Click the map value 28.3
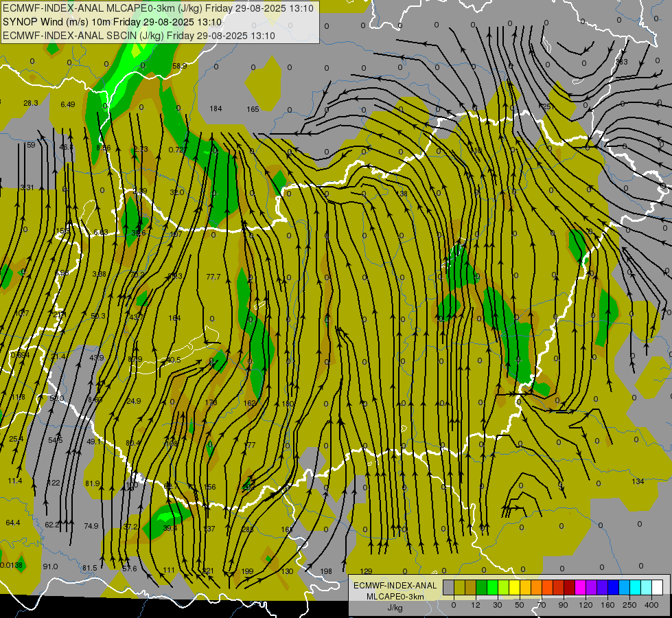 click(x=31, y=103)
